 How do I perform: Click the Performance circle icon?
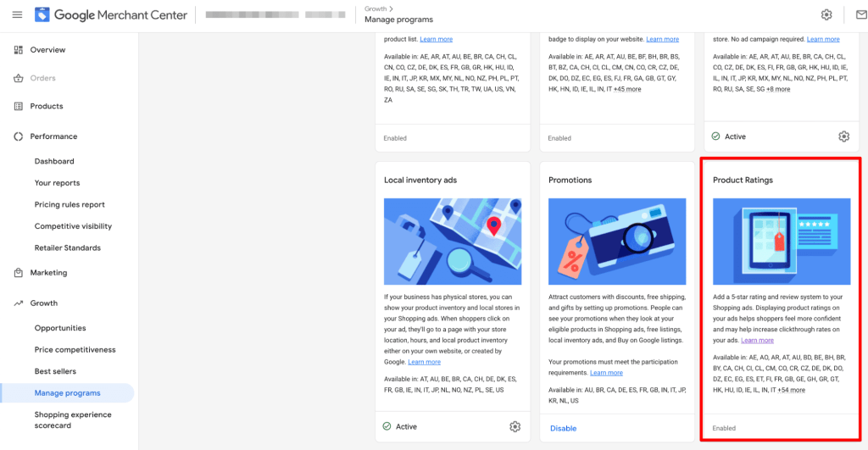(x=19, y=136)
